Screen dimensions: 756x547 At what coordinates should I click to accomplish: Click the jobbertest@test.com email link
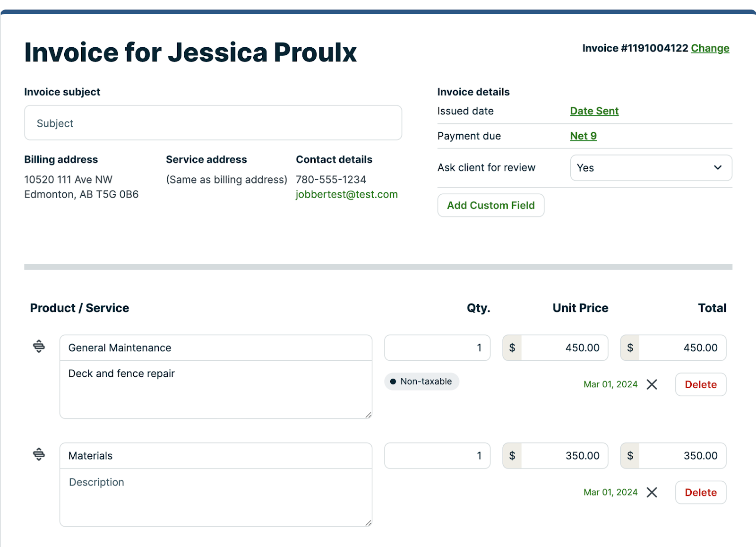(x=346, y=194)
